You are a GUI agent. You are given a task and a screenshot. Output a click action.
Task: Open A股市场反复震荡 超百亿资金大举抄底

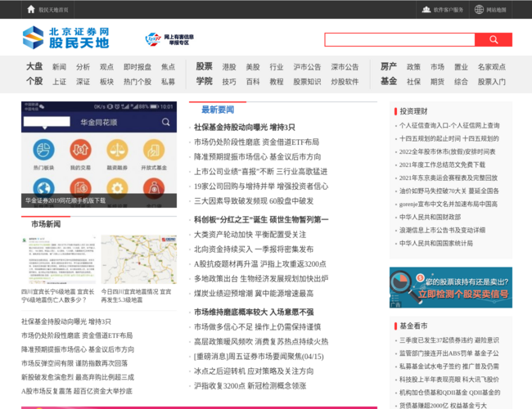coord(77,391)
